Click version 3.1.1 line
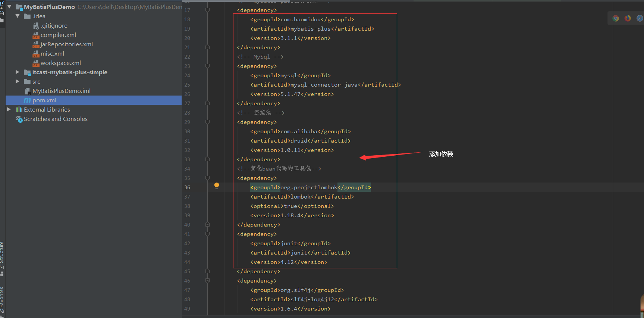Viewport: 644px width, 318px height. (x=290, y=38)
